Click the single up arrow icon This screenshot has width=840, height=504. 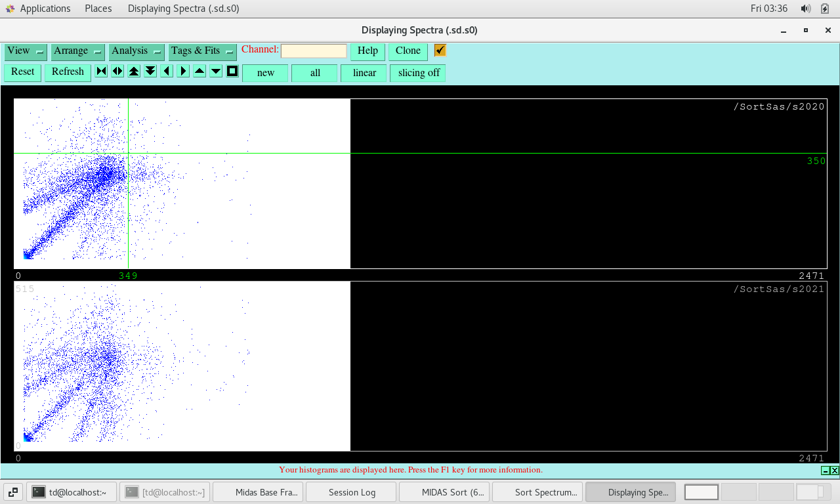pos(199,72)
